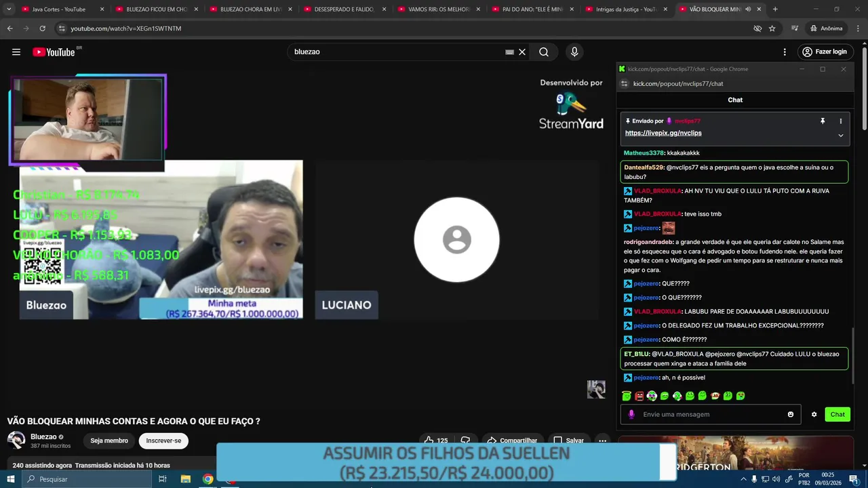
Task: Open Kick chat settings gear
Action: [814, 414]
